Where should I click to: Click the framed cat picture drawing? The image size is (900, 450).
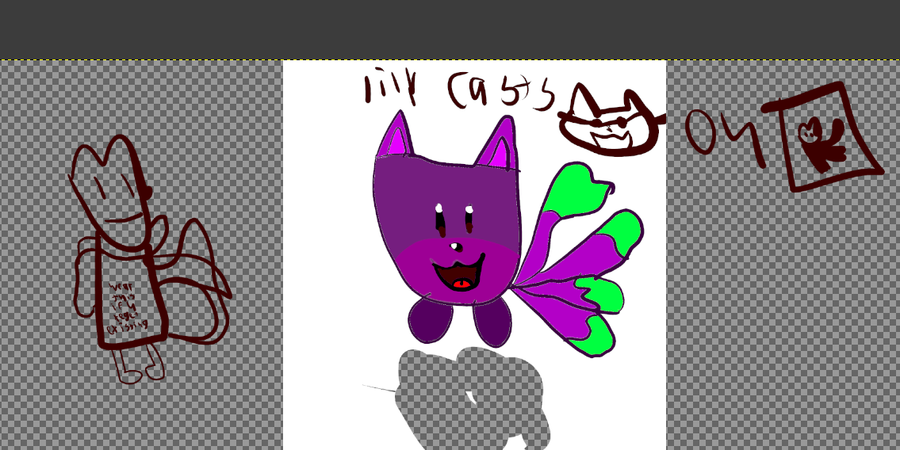[823, 137]
